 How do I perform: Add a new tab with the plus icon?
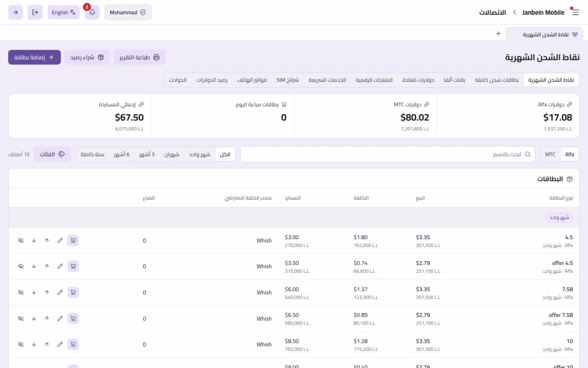click(498, 34)
